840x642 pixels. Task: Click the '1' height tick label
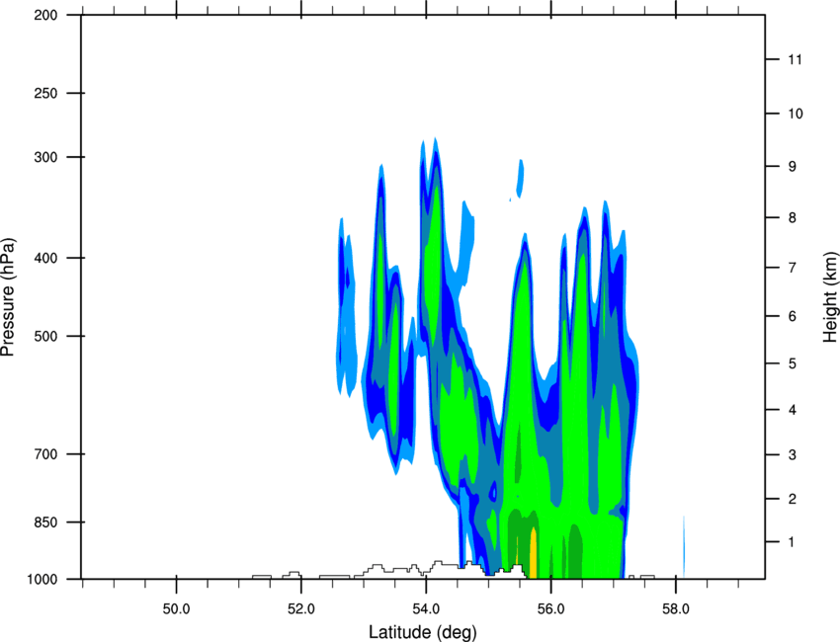793,542
